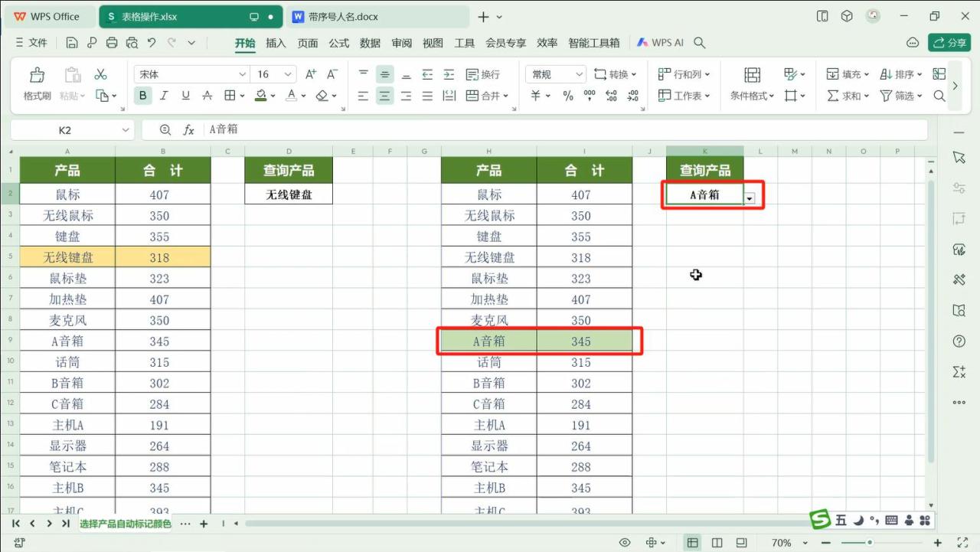980x552 pixels.
Task: Click the font color A swatch
Action: [x=291, y=96]
